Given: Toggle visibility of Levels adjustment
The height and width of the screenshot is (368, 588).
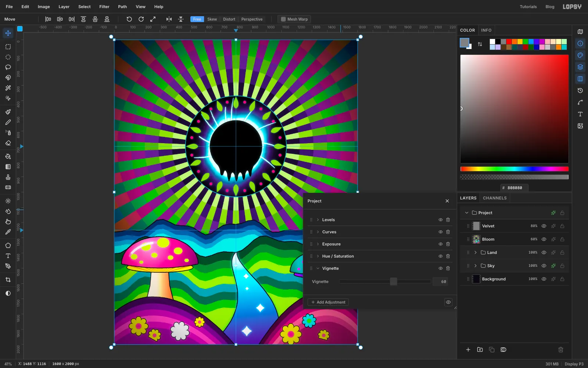Looking at the screenshot, I should [x=440, y=220].
